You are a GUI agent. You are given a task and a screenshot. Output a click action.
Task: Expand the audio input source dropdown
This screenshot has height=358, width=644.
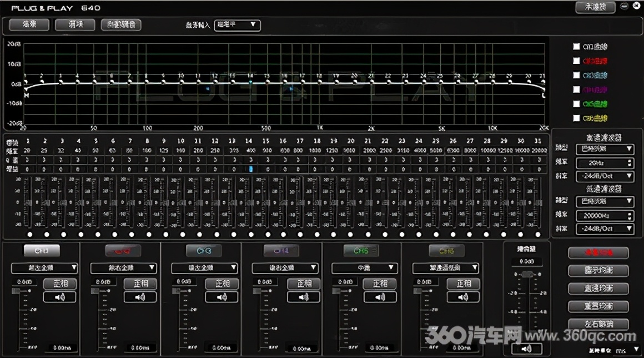pos(237,24)
